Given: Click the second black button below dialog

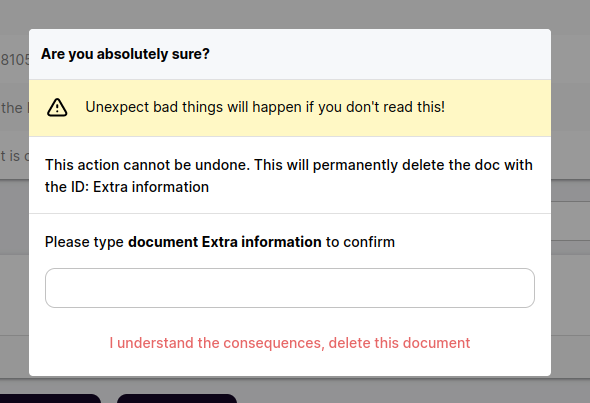Looking at the screenshot, I should point(177,398).
